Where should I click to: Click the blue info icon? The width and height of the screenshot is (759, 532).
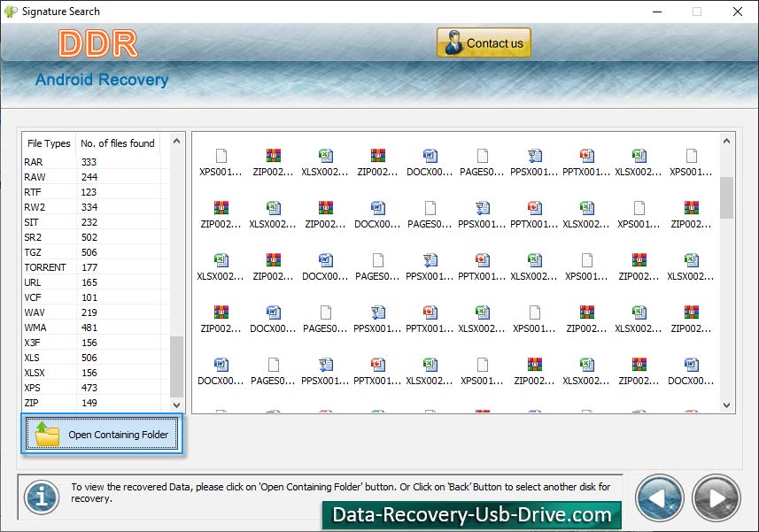point(42,497)
